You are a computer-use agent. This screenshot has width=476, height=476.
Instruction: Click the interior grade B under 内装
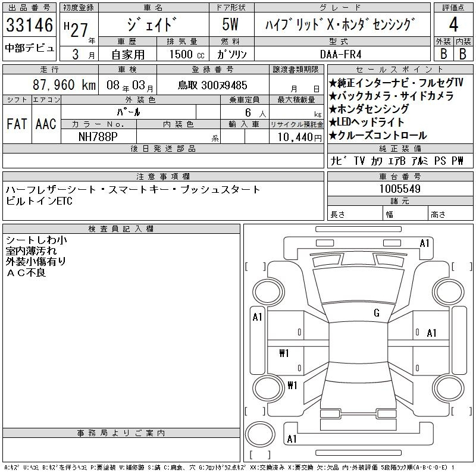point(463,54)
